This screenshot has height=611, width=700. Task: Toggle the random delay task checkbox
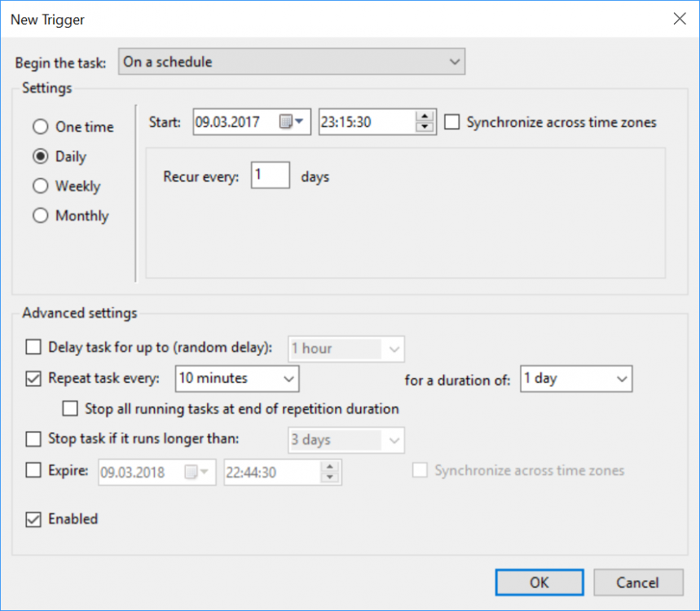[33, 348]
